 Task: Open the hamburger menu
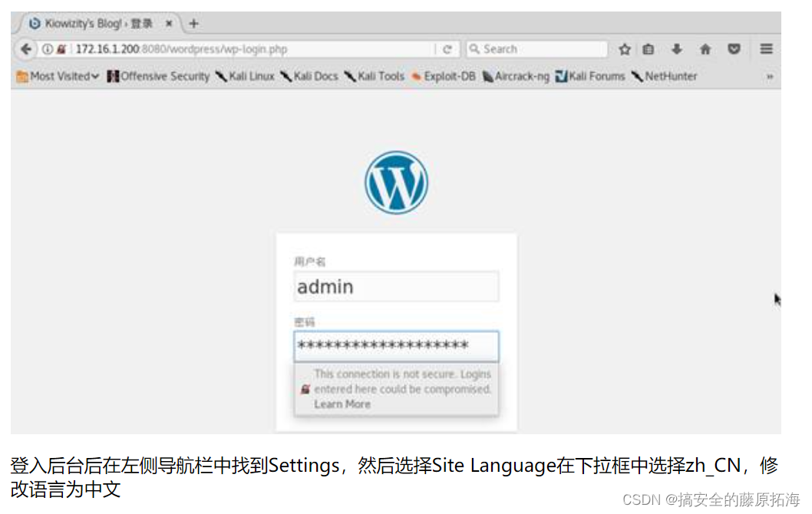click(767, 49)
